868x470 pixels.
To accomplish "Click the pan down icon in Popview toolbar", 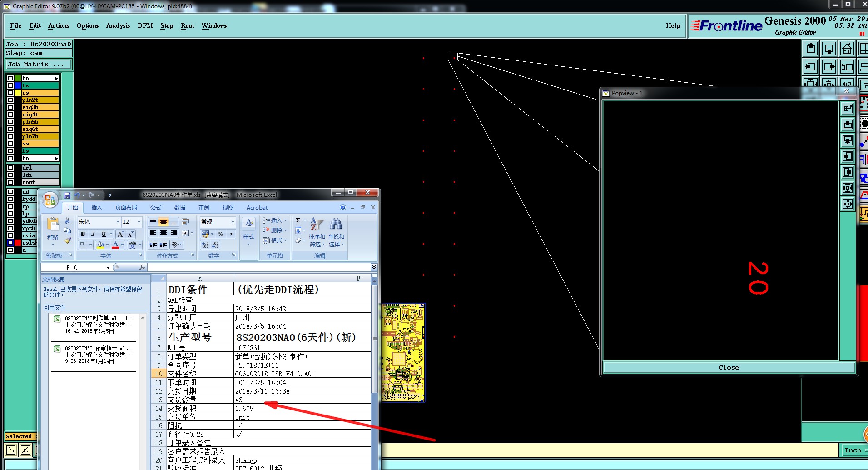I will [x=848, y=140].
